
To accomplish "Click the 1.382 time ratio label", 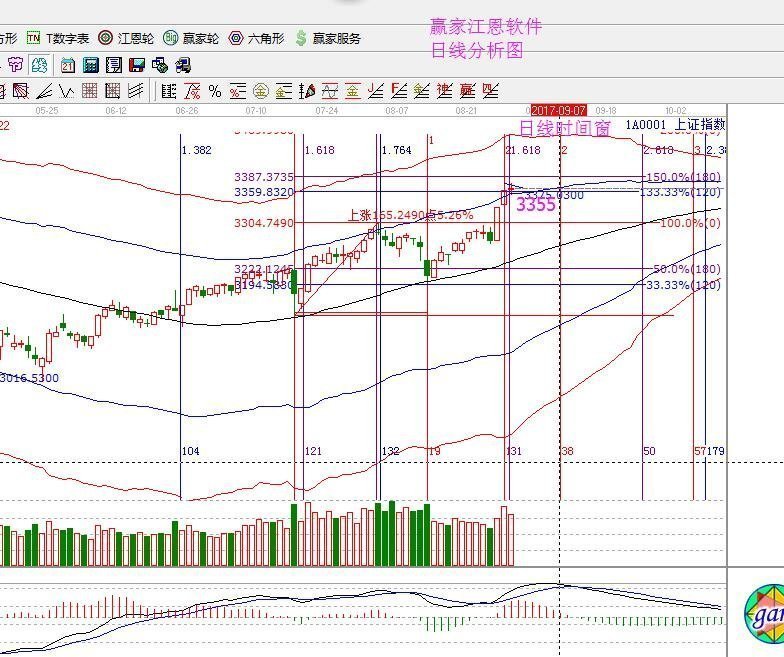I will [196, 150].
